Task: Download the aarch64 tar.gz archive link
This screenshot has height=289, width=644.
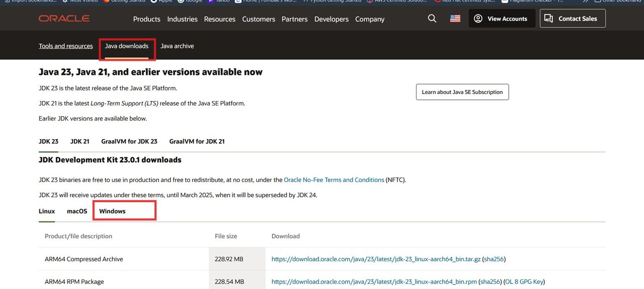Action: coord(376,259)
